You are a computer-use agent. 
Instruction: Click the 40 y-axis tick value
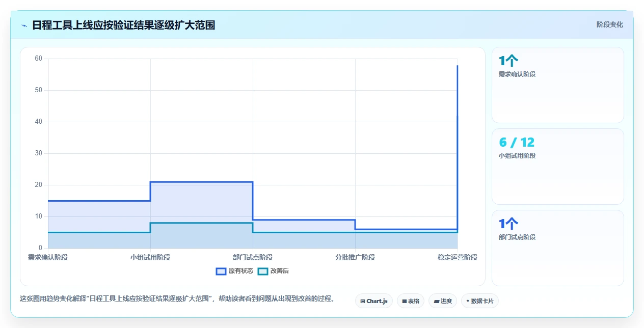pyautogui.click(x=38, y=122)
